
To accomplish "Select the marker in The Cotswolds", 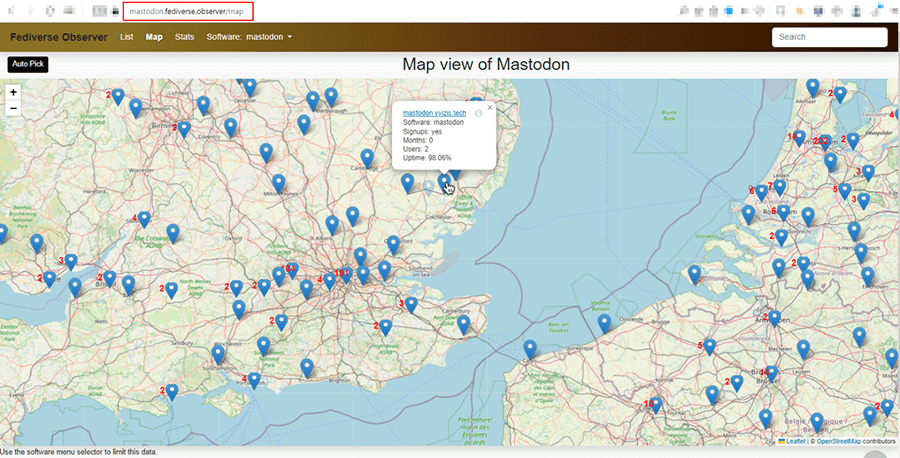I will click(173, 234).
